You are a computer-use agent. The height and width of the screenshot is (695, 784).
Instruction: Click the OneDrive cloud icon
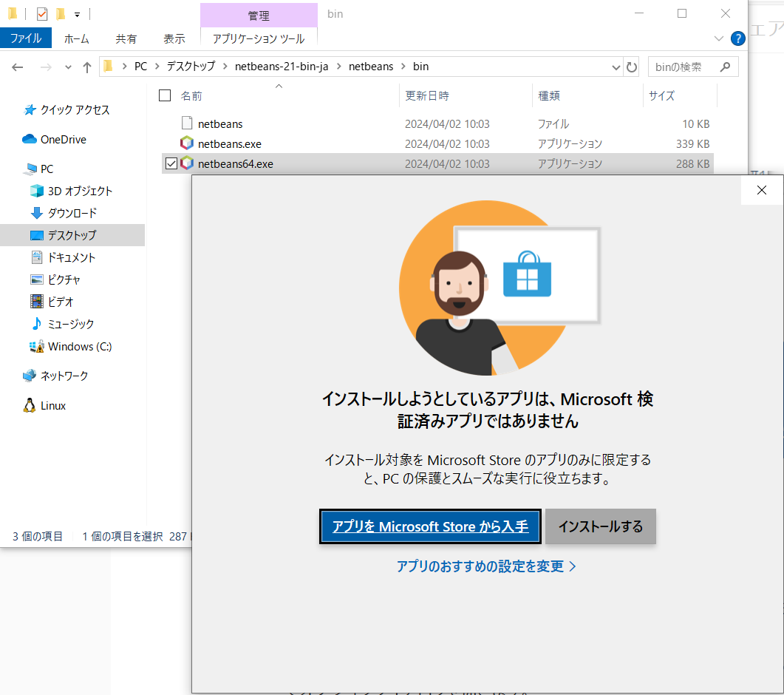click(30, 139)
